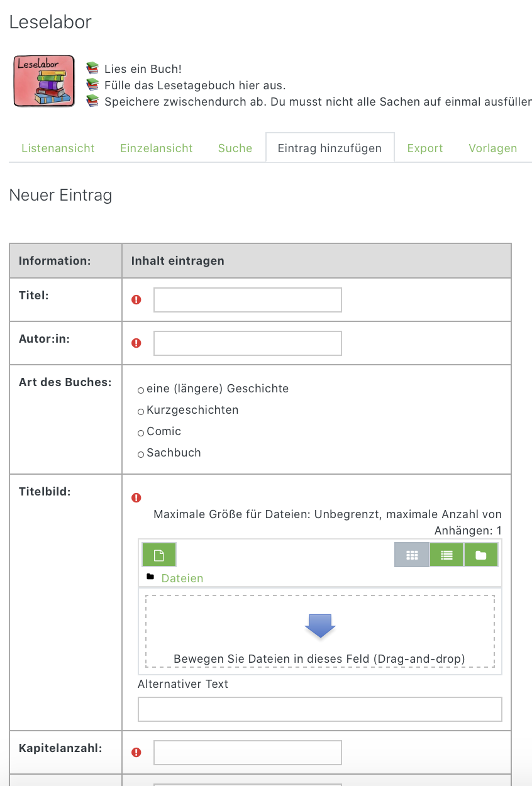Image resolution: width=532 pixels, height=786 pixels.
Task: Focus the Alternativer Text input field
Action: (320, 709)
